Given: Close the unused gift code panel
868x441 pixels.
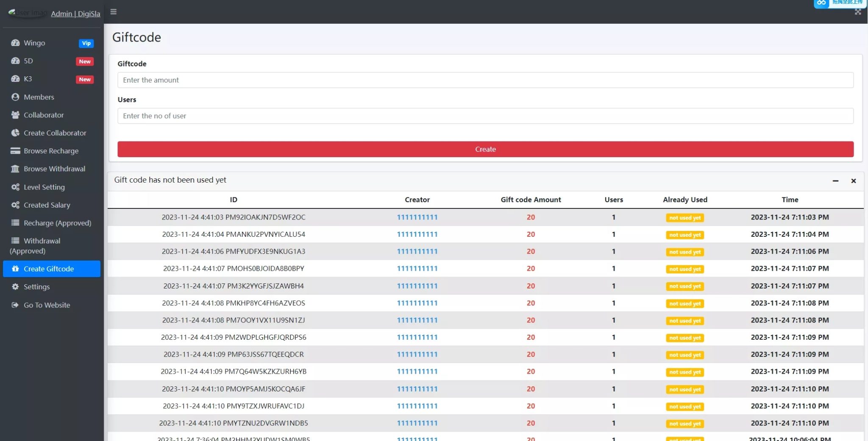Looking at the screenshot, I should 854,181.
